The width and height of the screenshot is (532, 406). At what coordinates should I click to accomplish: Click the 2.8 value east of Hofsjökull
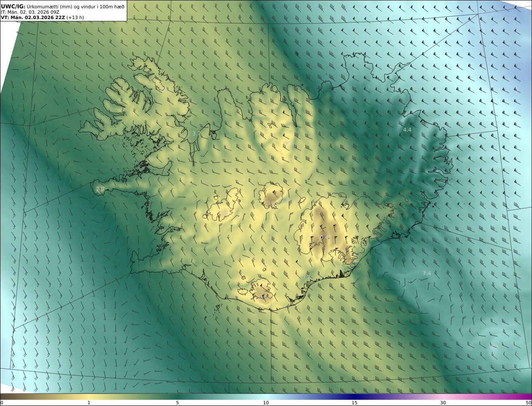click(x=286, y=200)
